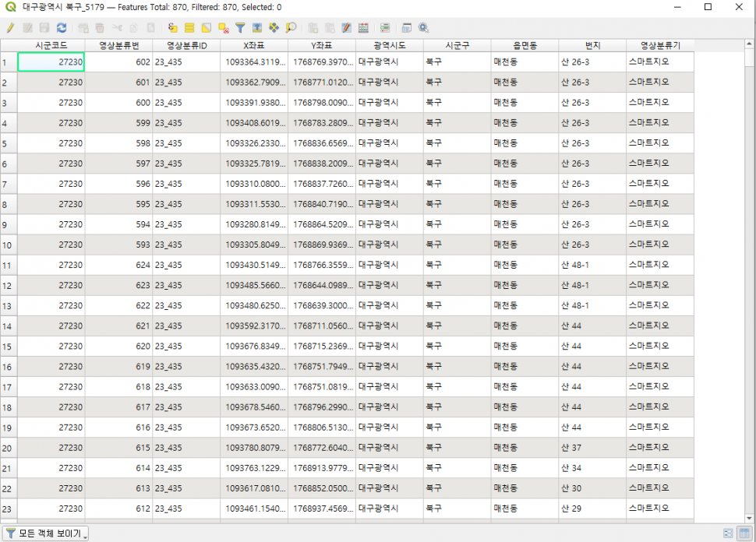Click the vertical scrollbar thumb

pyautogui.click(x=749, y=58)
